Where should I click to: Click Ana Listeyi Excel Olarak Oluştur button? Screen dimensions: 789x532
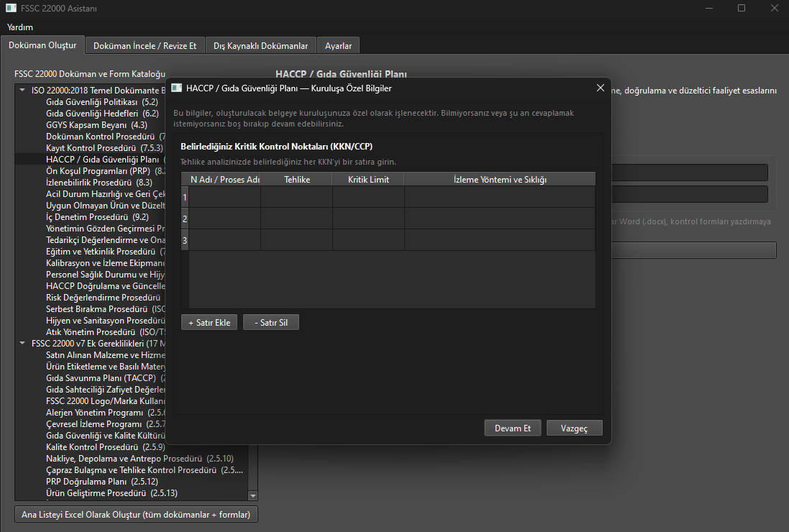[x=136, y=515]
